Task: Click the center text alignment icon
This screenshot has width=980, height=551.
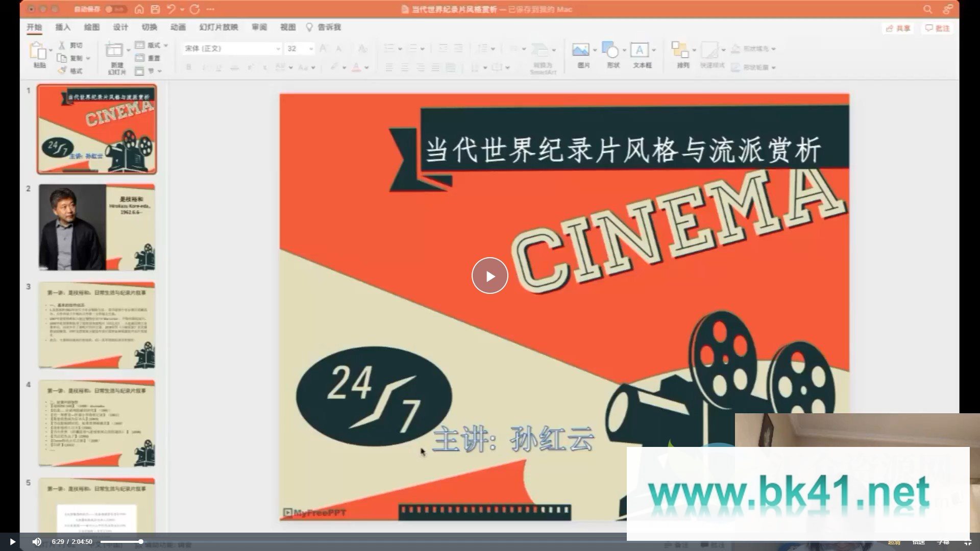Action: pos(405,67)
